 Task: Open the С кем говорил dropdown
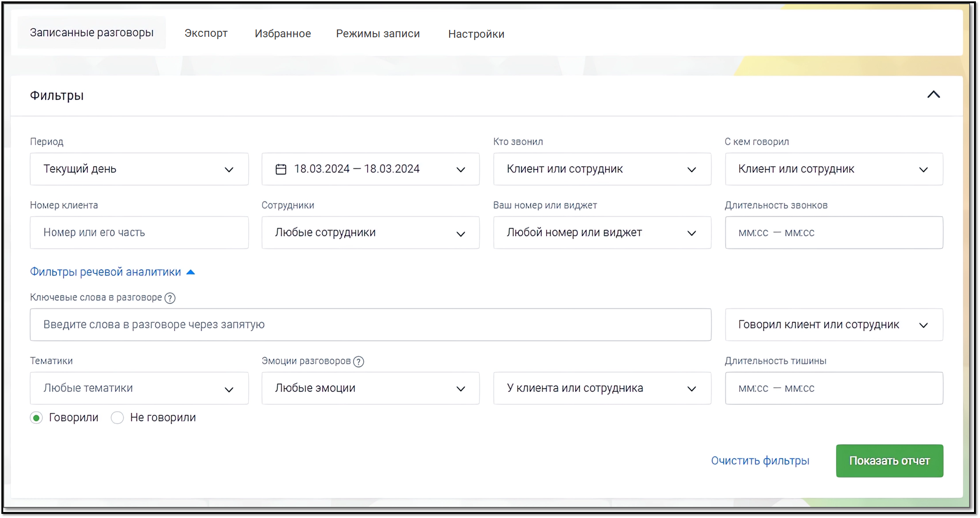[x=834, y=169]
